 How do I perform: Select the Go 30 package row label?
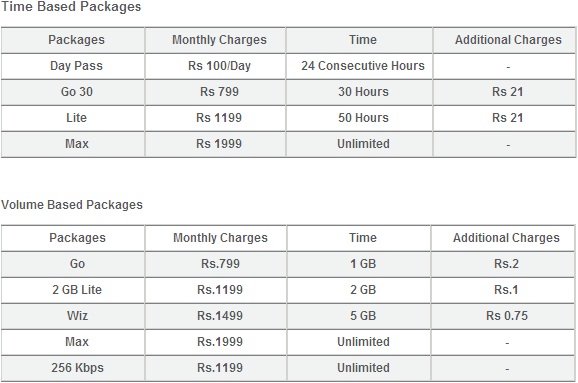(x=76, y=92)
